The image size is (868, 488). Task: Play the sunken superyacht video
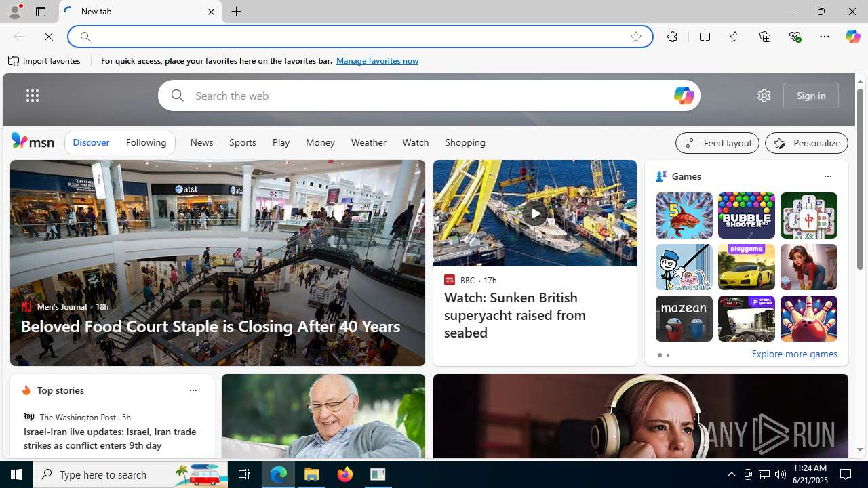click(x=535, y=213)
